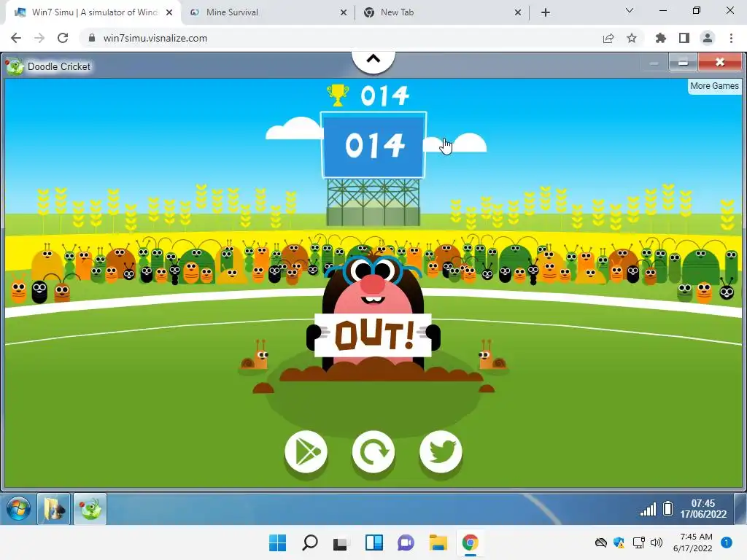Select Chrome icon in Windows 11 taskbar

tap(471, 542)
